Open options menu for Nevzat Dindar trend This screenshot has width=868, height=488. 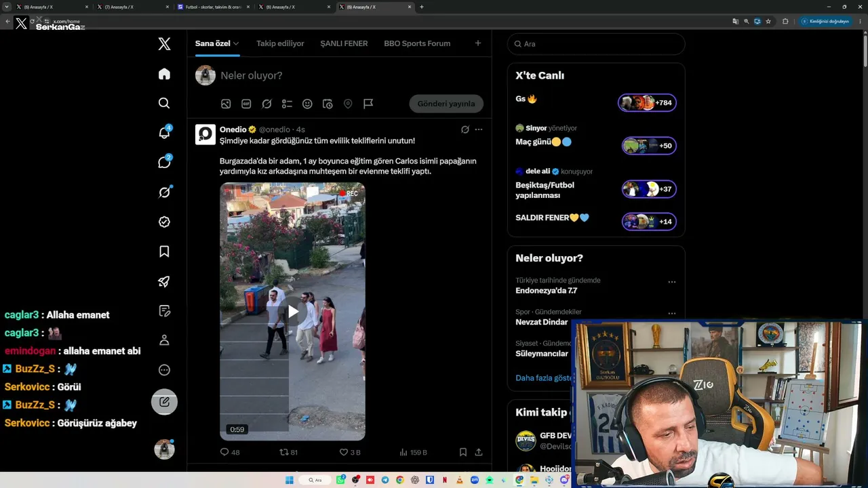(x=672, y=314)
